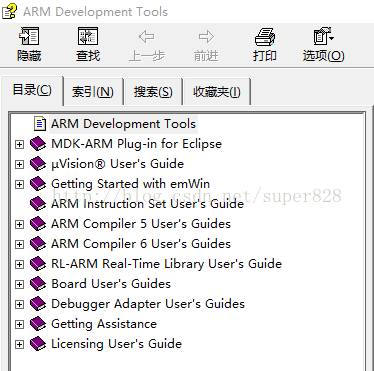Switch to the Index 索引(N) tab
Image resolution: width=374 pixels, height=371 pixels.
click(x=93, y=92)
